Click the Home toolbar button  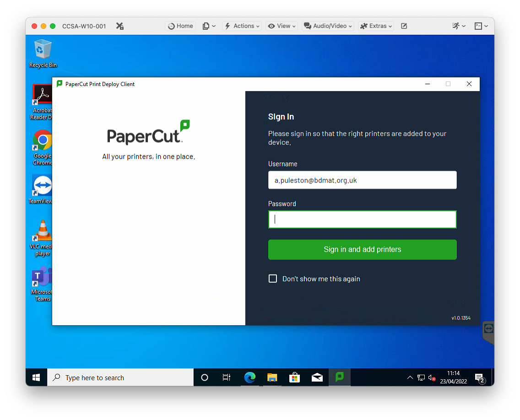click(180, 26)
